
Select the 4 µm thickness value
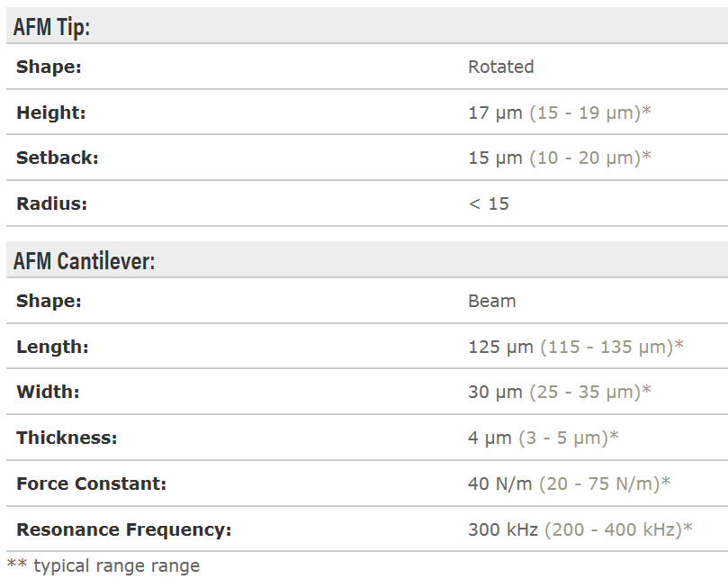pyautogui.click(x=490, y=438)
